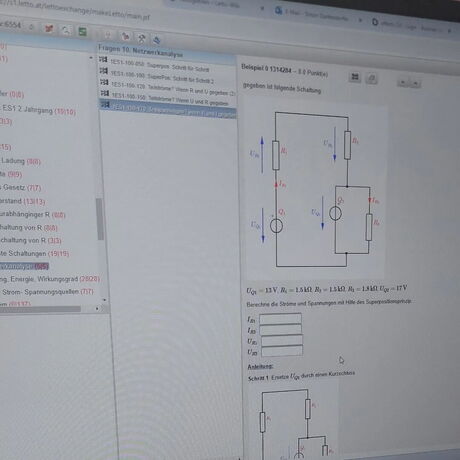Click the question type icon of 1ES1-100-100 row
Viewport: 460px width, 460px height.
[104, 71]
